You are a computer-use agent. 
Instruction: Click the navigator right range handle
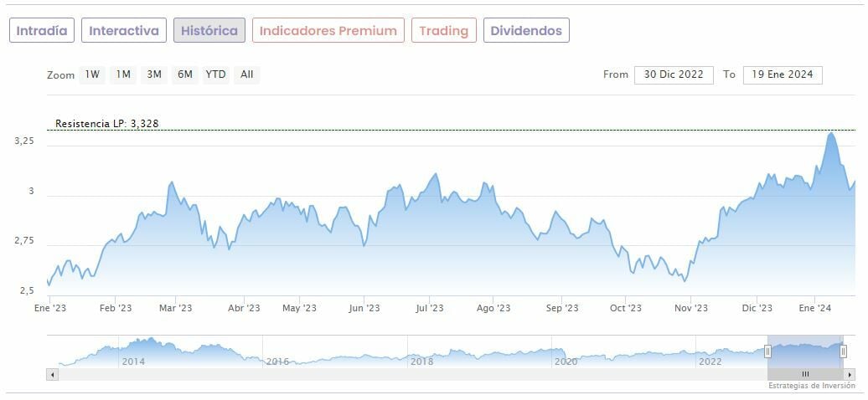pyautogui.click(x=843, y=351)
